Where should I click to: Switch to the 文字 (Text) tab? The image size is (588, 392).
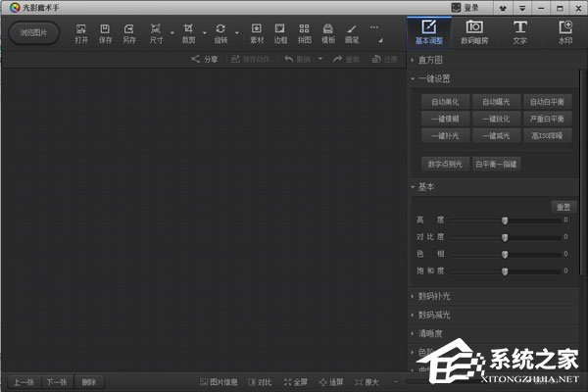click(x=519, y=31)
